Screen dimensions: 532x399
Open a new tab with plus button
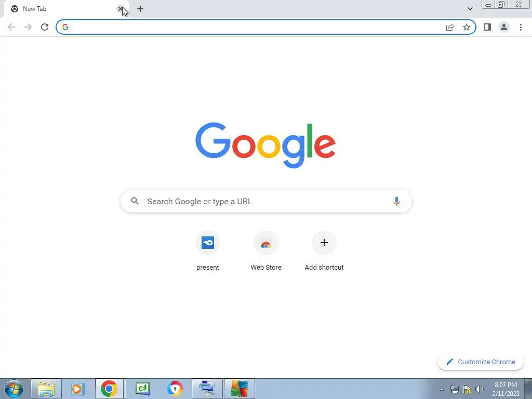coord(140,9)
